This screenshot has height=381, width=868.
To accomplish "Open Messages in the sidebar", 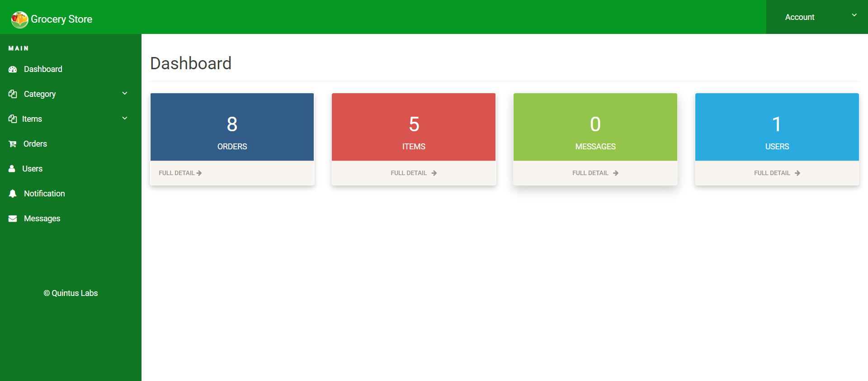I will [42, 219].
